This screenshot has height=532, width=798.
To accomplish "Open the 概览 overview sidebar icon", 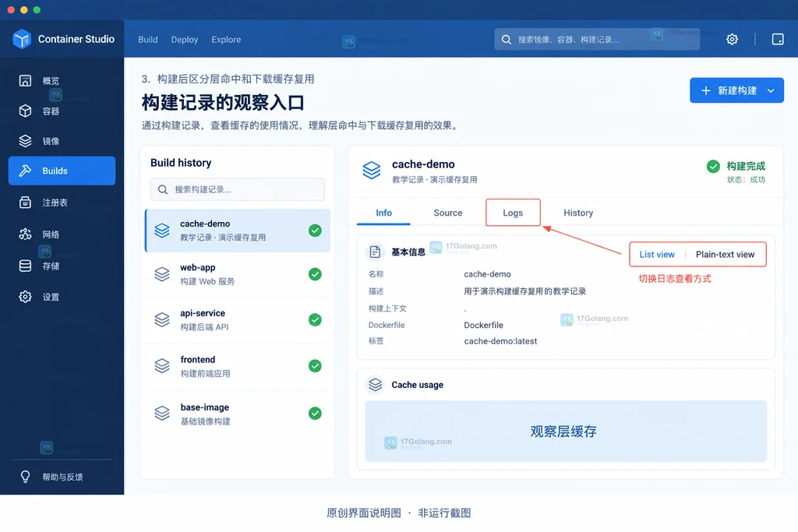I will coord(25,80).
